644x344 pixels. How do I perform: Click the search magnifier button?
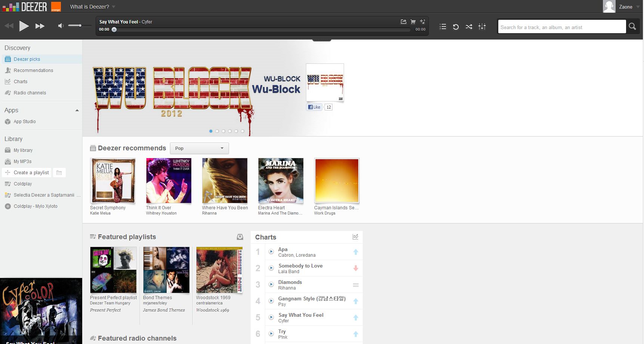point(632,26)
